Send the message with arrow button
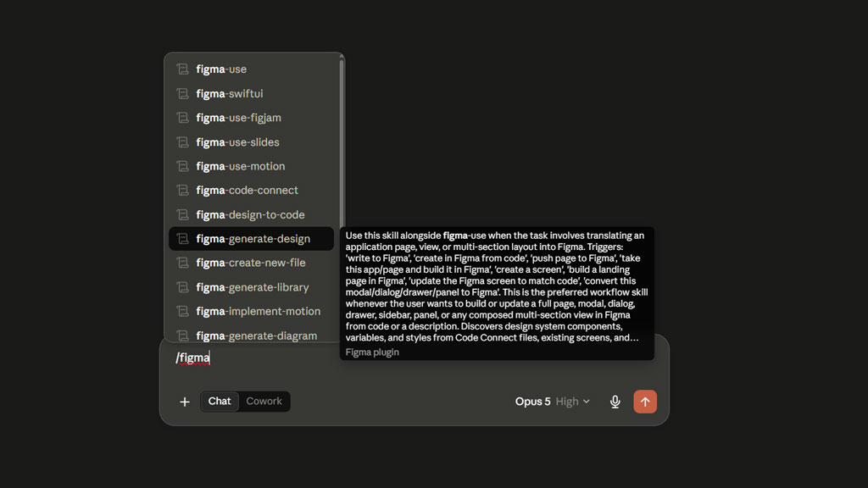868x488 pixels. (x=645, y=402)
